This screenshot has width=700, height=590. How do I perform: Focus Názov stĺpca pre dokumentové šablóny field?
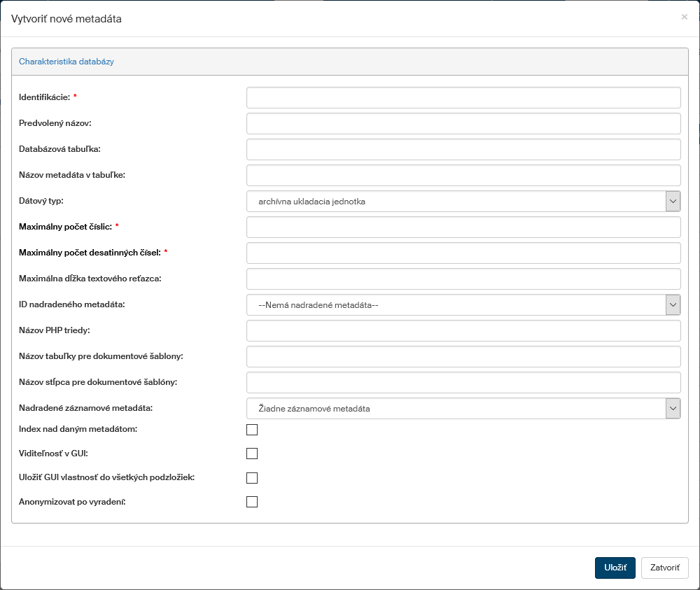point(463,382)
